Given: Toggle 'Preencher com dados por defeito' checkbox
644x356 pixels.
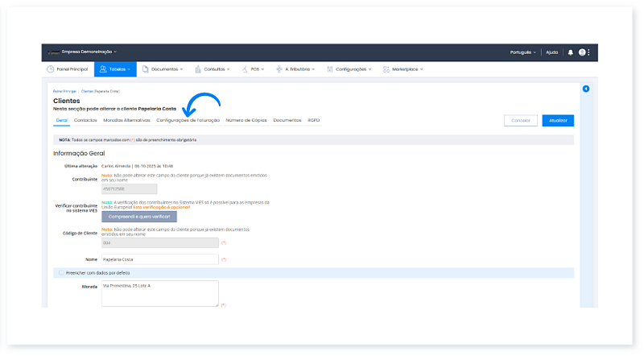Looking at the screenshot, I should (60, 273).
